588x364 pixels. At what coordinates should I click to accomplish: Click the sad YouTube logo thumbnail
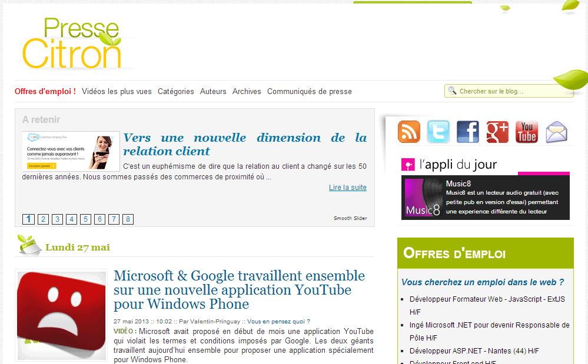pyautogui.click(x=61, y=316)
